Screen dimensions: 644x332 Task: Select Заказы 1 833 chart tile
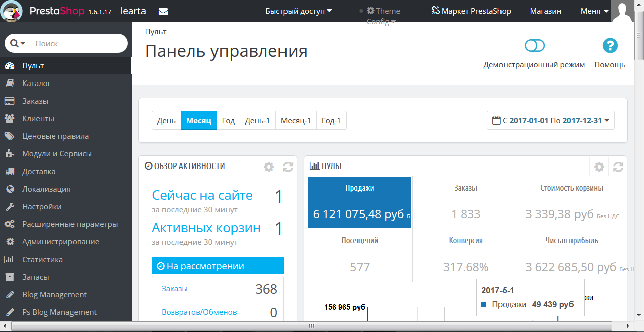coord(466,203)
